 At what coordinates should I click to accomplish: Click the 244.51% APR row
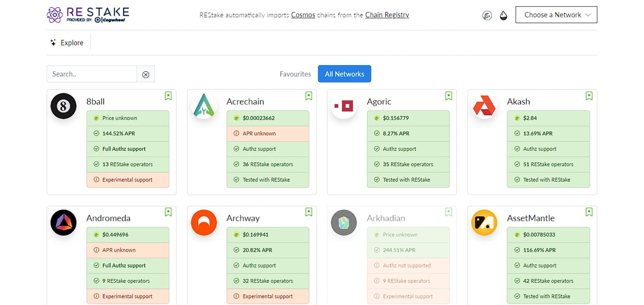(408, 250)
